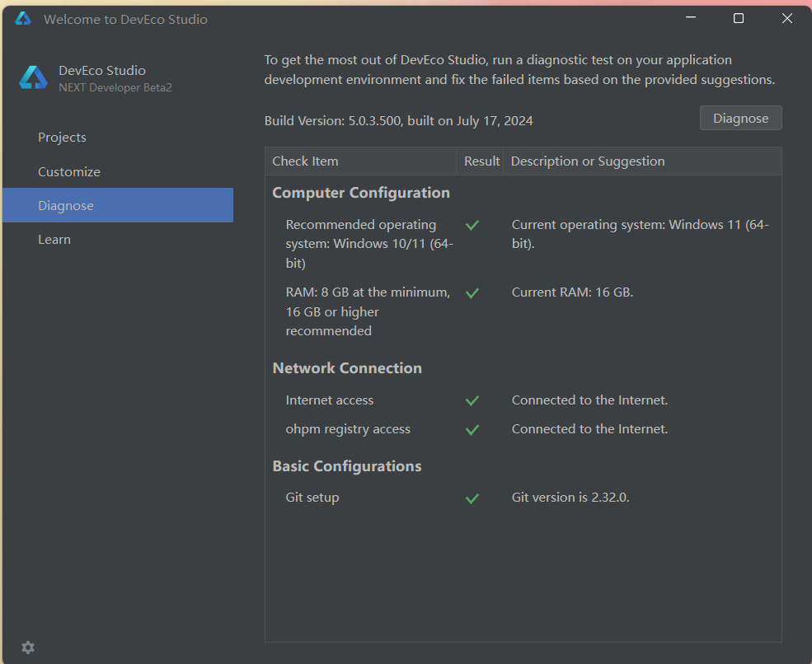Screen dimensions: 812x664
Task: Open the settings gear icon
Action: click(x=28, y=648)
